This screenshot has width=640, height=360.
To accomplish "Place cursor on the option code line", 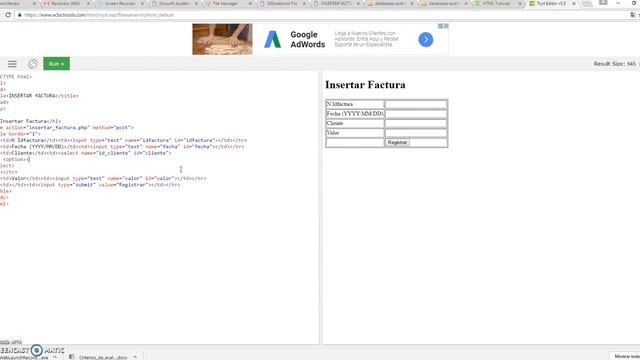I will [16, 159].
